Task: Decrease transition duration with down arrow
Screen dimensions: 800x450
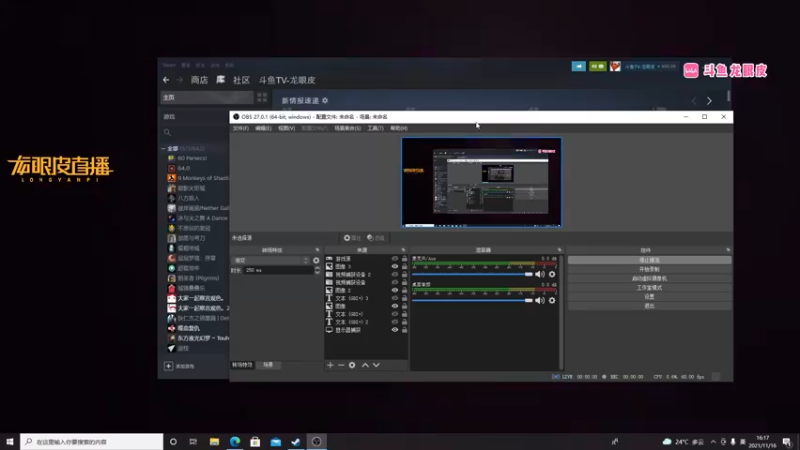Action: 317,272
